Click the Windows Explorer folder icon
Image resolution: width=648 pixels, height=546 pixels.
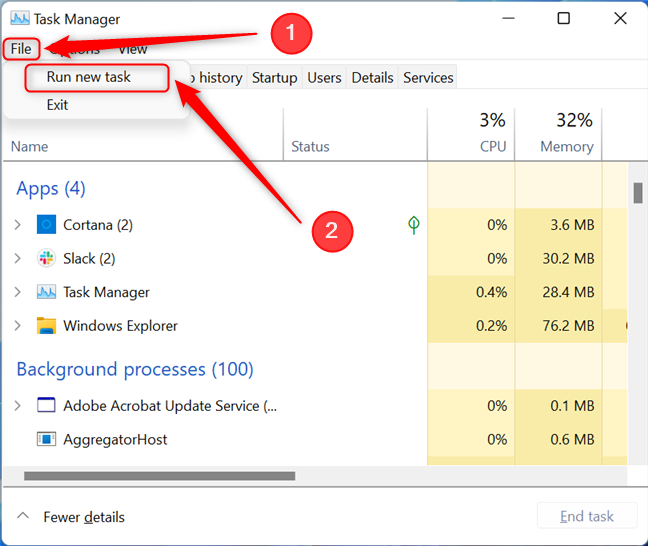(46, 325)
